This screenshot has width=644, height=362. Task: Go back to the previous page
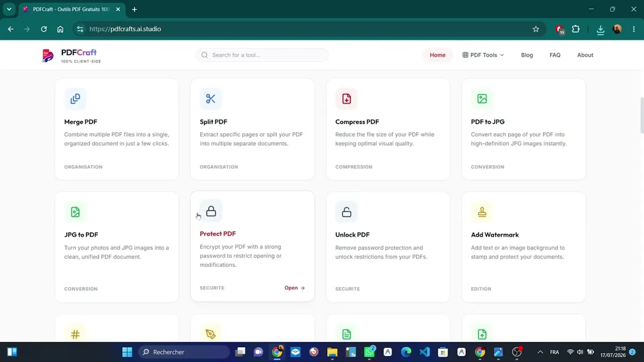pos(11,29)
